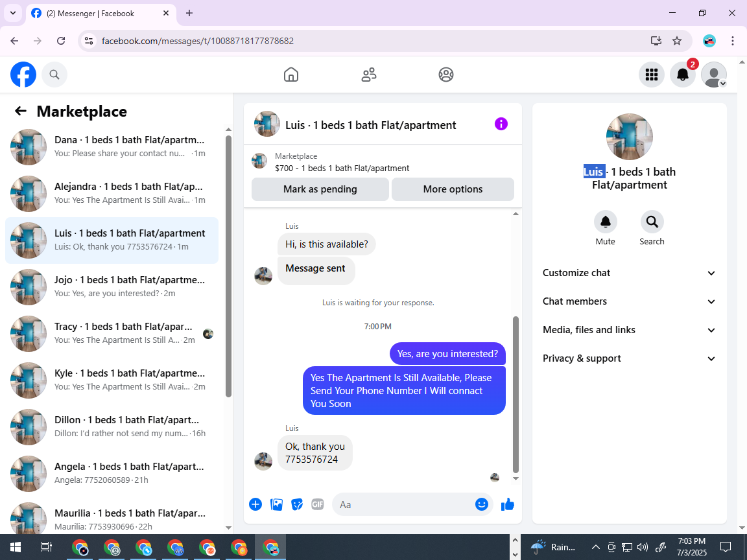Open Alejandra's apartment conversation
This screenshot has width=747, height=560.
click(x=112, y=194)
